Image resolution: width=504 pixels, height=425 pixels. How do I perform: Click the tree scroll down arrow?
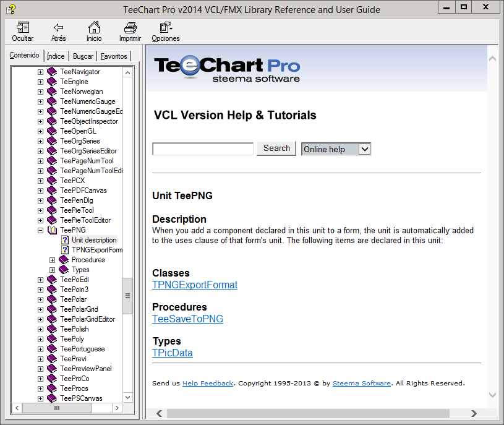click(x=127, y=397)
